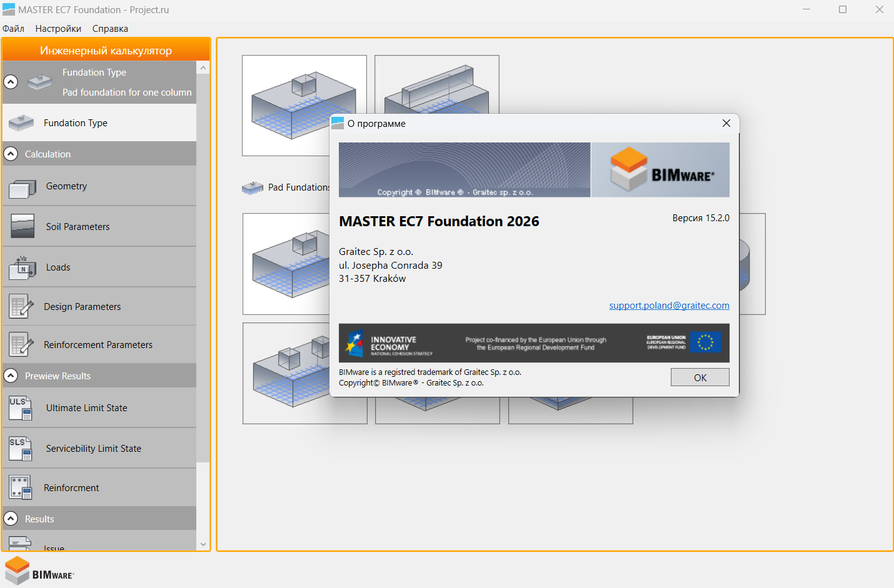The image size is (894, 588).
Task: Open Ultimate Limit State results
Action: pos(99,408)
